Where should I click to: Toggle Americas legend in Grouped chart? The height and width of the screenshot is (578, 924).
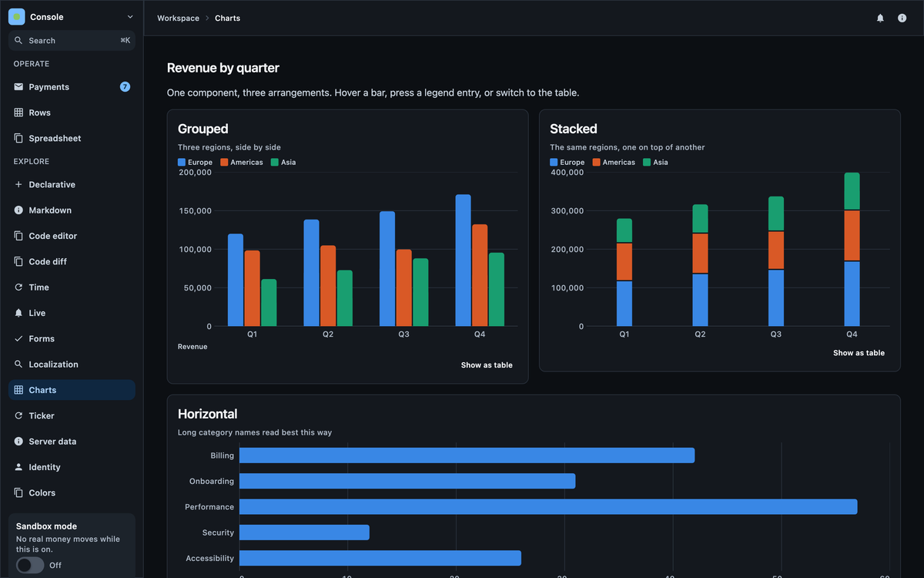point(242,163)
